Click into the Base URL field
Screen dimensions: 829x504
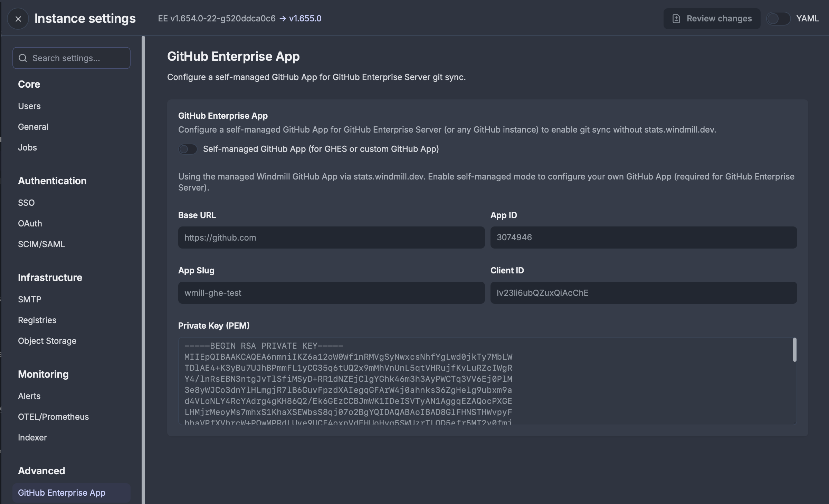click(x=331, y=238)
